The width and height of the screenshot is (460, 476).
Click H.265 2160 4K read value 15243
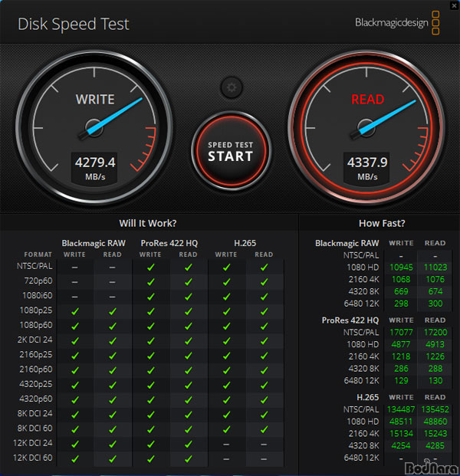point(435,434)
